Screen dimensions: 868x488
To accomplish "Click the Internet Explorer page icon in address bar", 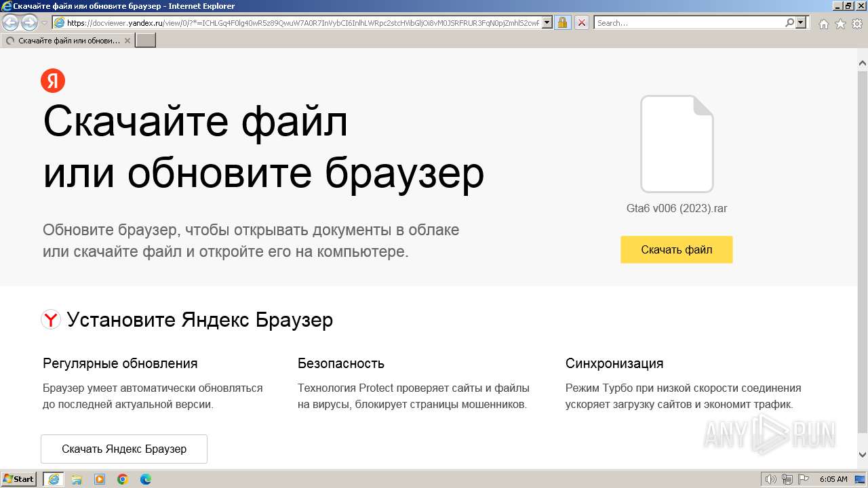I will pyautogui.click(x=59, y=22).
